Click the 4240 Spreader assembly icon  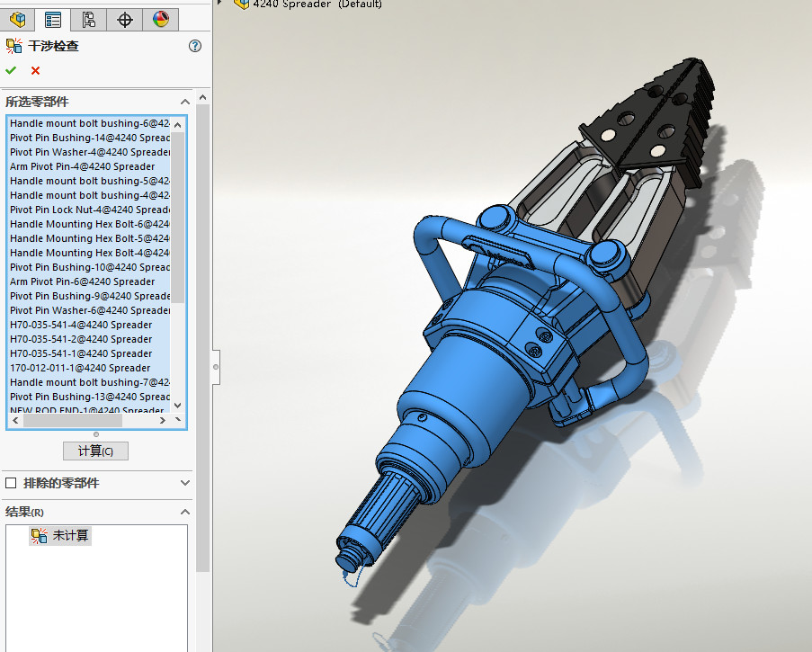241,4
